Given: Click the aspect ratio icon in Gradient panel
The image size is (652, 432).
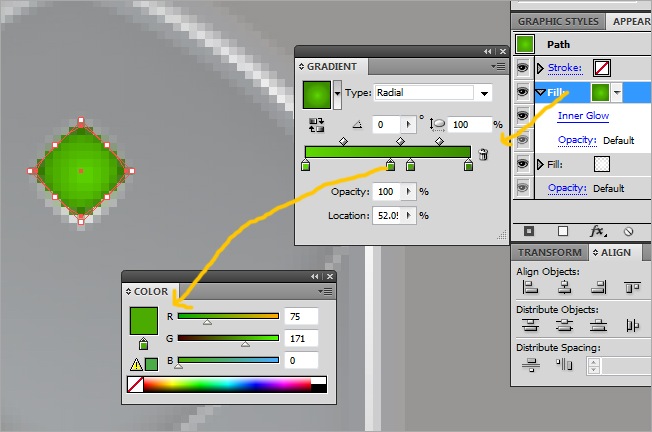Looking at the screenshot, I should pos(437,124).
